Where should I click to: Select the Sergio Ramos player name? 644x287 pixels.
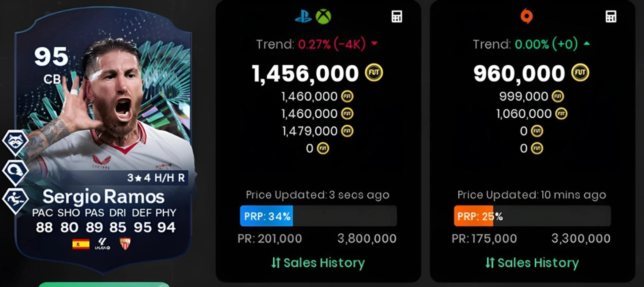(103, 197)
